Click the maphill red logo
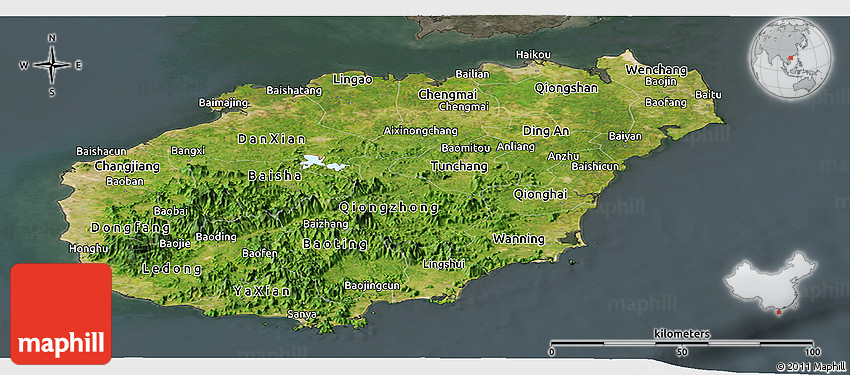This screenshot has height=375, width=850. click(61, 314)
